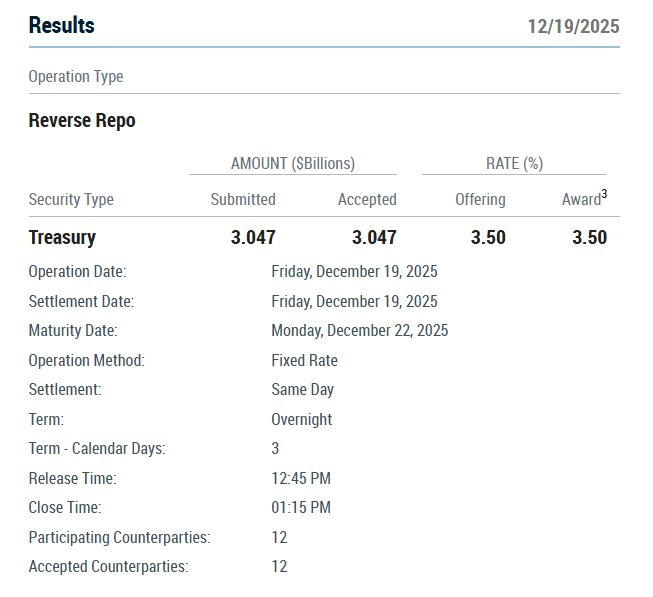Click the Security Type column header
The image size is (653, 597).
71,199
